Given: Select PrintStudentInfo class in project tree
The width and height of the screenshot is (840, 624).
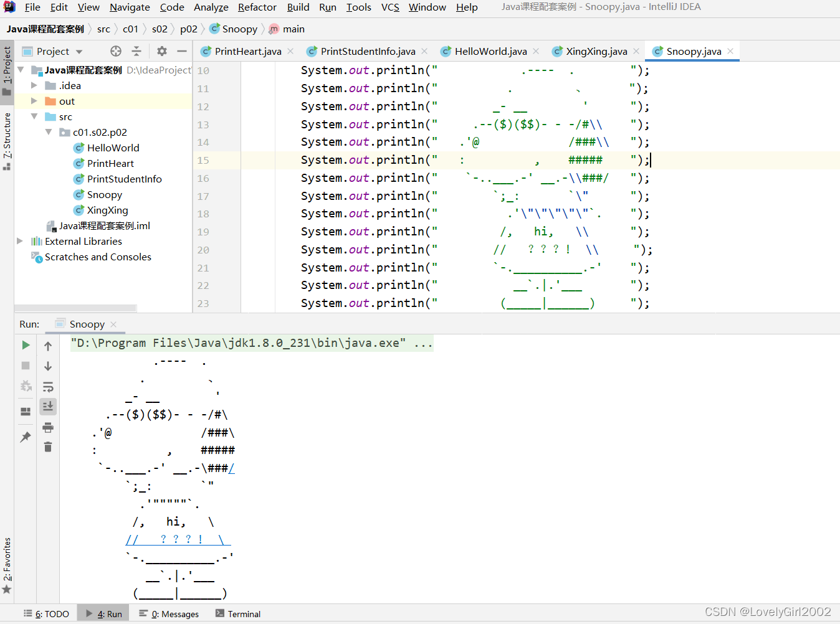Looking at the screenshot, I should (x=117, y=179).
